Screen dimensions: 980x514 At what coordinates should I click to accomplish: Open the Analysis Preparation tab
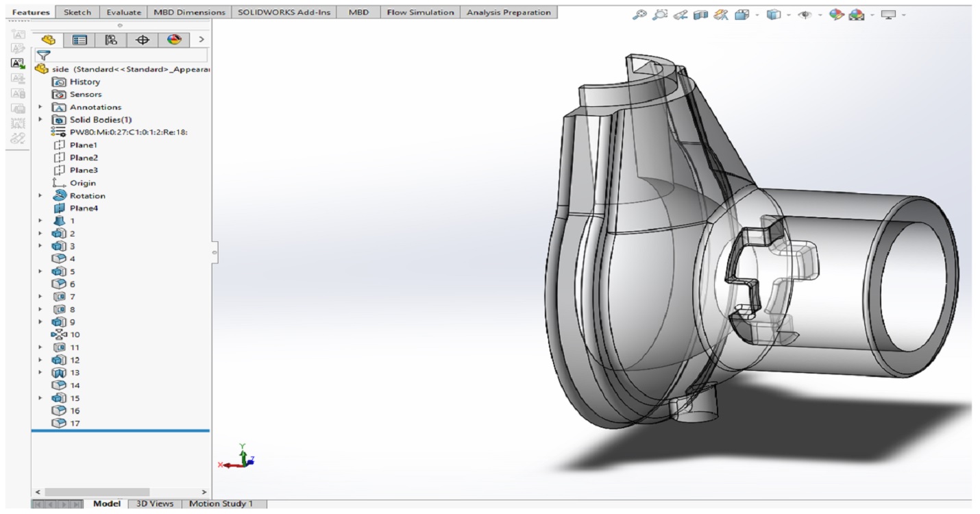point(509,12)
